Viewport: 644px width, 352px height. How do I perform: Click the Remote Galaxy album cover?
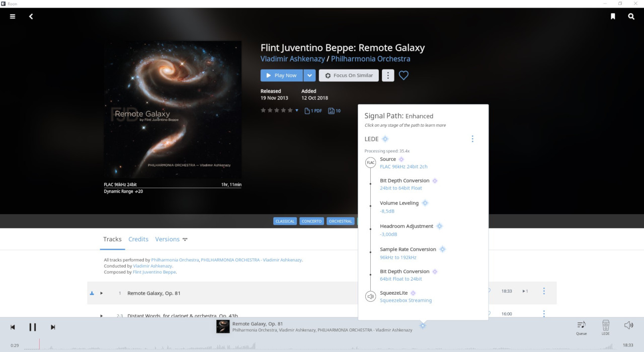click(173, 110)
